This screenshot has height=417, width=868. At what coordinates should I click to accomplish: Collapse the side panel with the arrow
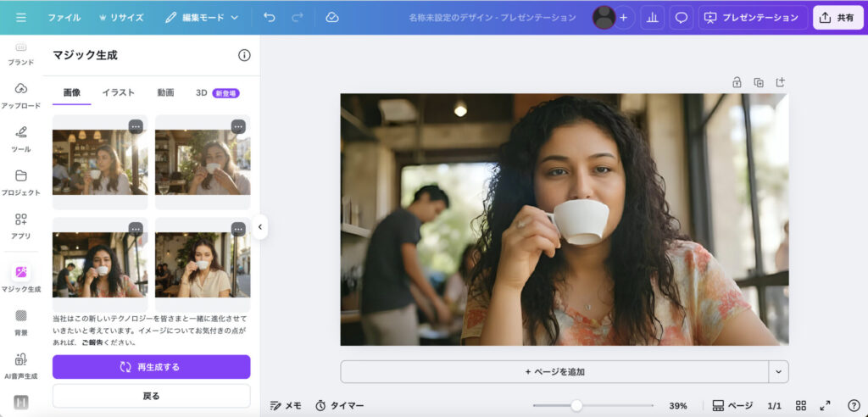(x=259, y=227)
